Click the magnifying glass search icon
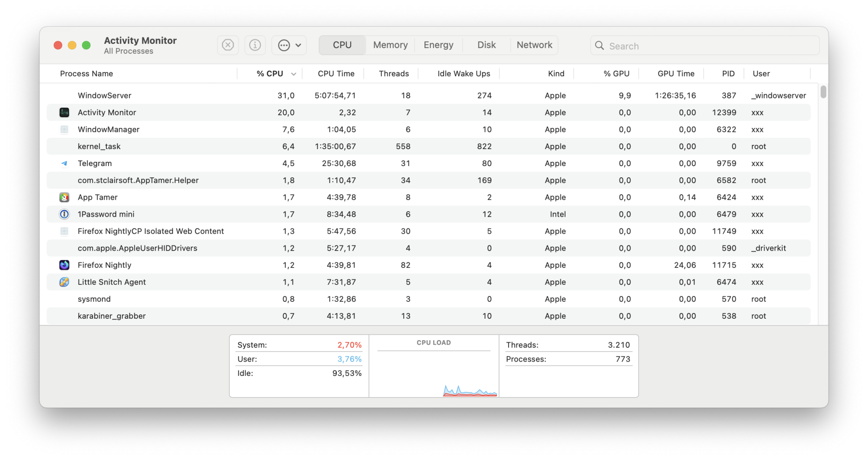 pyautogui.click(x=599, y=46)
